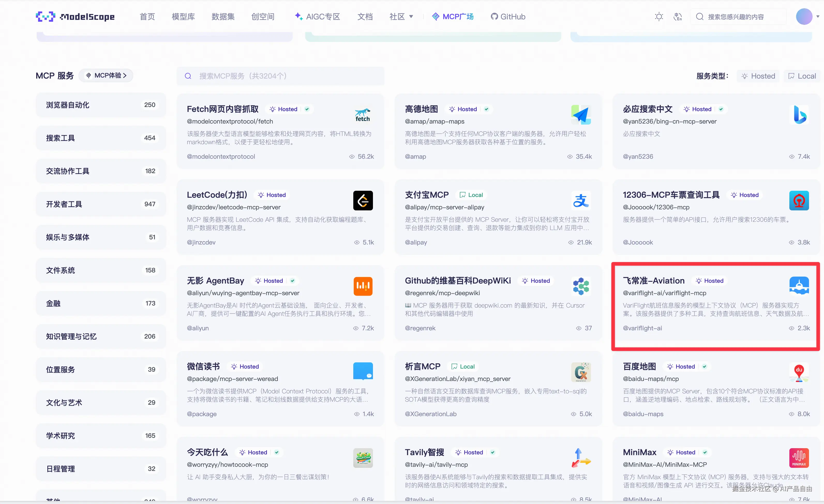Viewport: 824px width, 504px height.
Task: Click the LeetCode server logo icon
Action: pyautogui.click(x=363, y=201)
